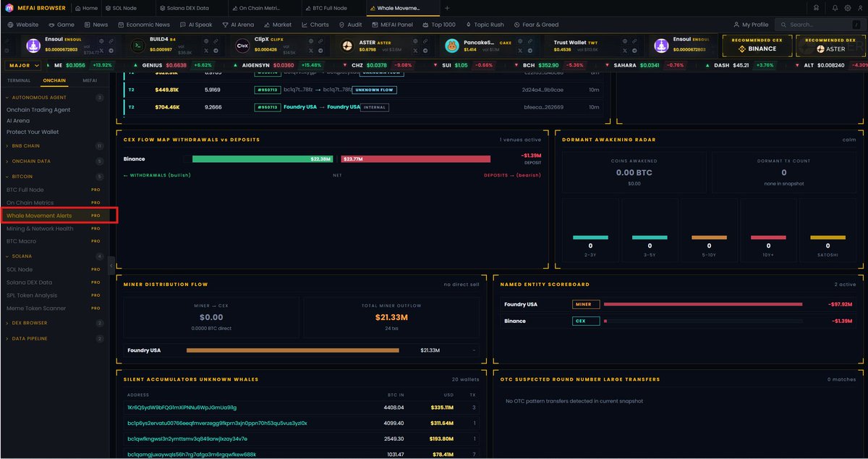868x459 pixels.
Task: Click ClipX token logo icon
Action: [x=243, y=46]
